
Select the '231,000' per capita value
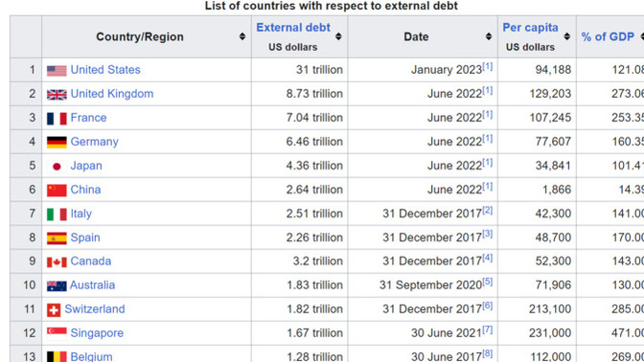[x=550, y=333]
